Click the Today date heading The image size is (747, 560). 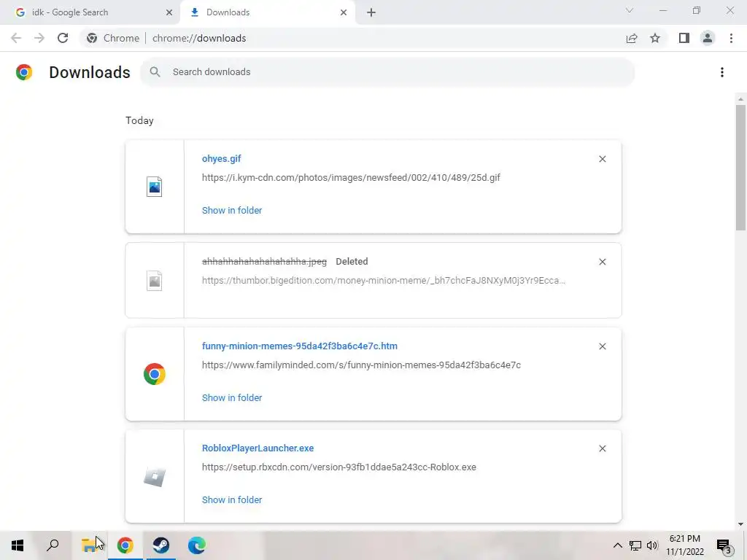[x=139, y=120]
